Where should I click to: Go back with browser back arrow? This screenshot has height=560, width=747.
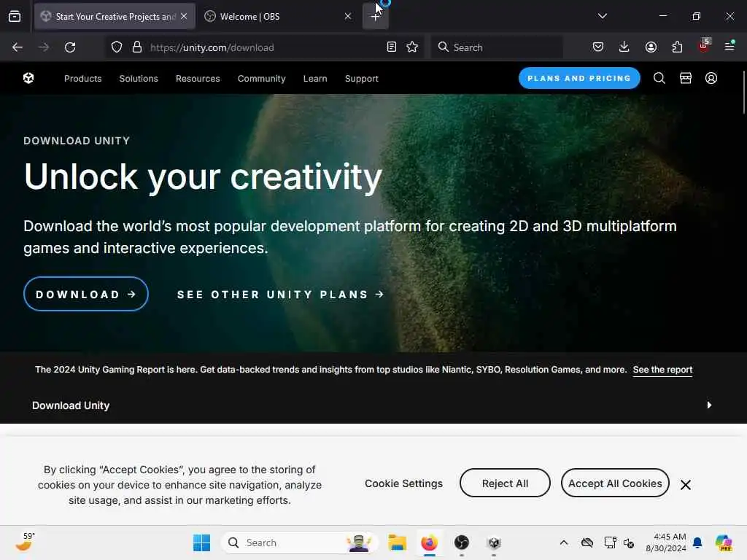coord(18,47)
